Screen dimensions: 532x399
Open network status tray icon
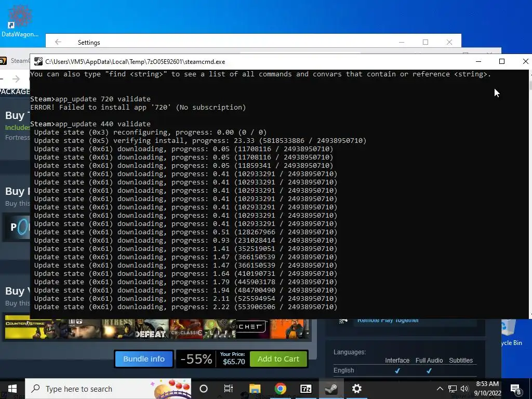[x=453, y=389]
